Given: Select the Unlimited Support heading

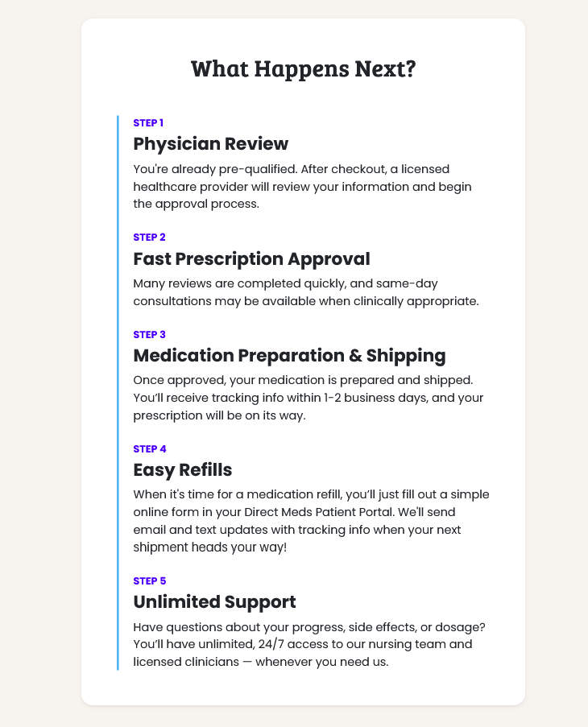Looking at the screenshot, I should 215,601.
